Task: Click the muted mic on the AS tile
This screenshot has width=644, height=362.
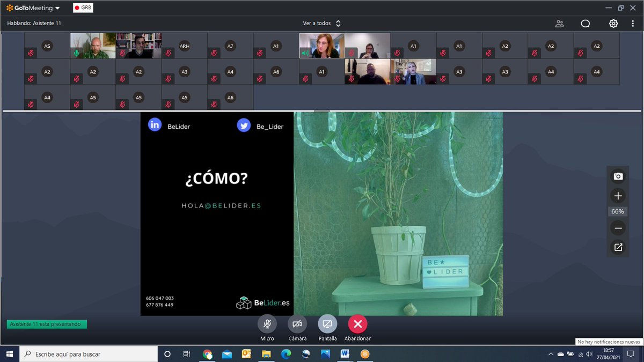Action: (31, 53)
